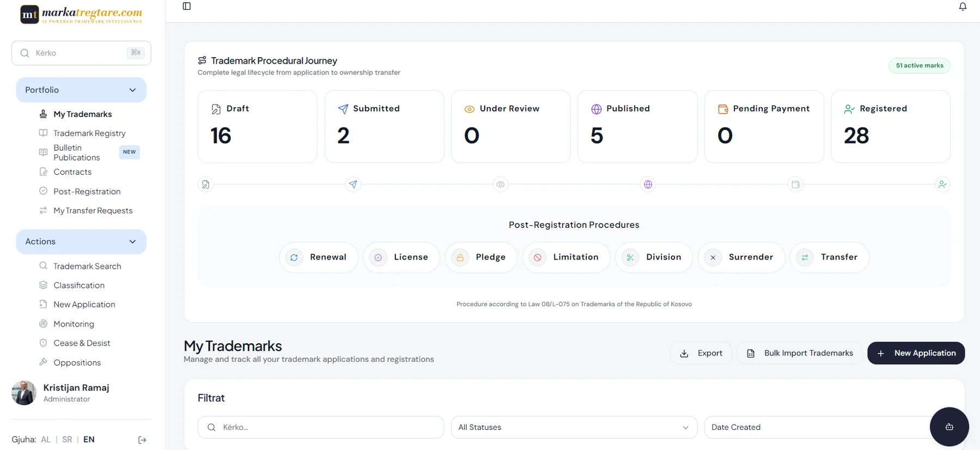The width and height of the screenshot is (980, 450).
Task: Open the Pending Payment status card
Action: (764, 126)
